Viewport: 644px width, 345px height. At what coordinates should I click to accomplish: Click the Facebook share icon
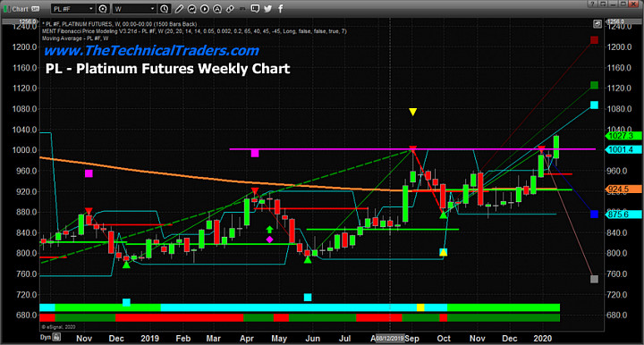[281, 9]
